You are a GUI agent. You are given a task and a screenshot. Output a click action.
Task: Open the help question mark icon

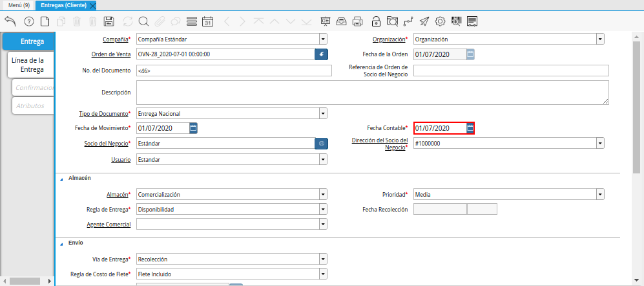pos(28,21)
